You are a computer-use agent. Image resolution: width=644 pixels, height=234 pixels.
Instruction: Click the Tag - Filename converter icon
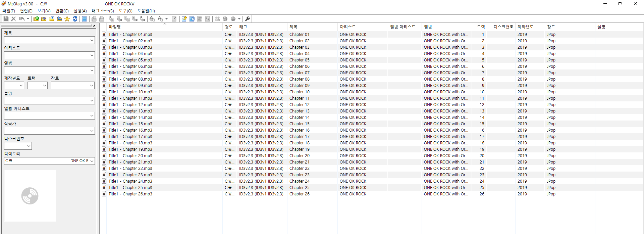[111, 19]
